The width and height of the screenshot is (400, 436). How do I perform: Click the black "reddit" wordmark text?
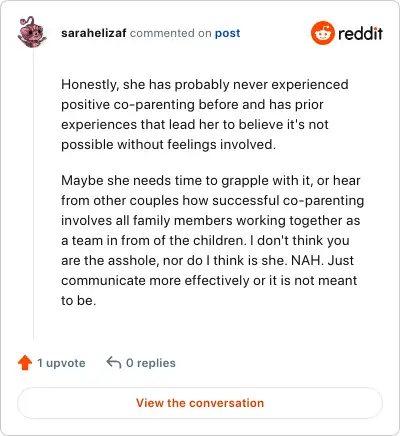(360, 33)
